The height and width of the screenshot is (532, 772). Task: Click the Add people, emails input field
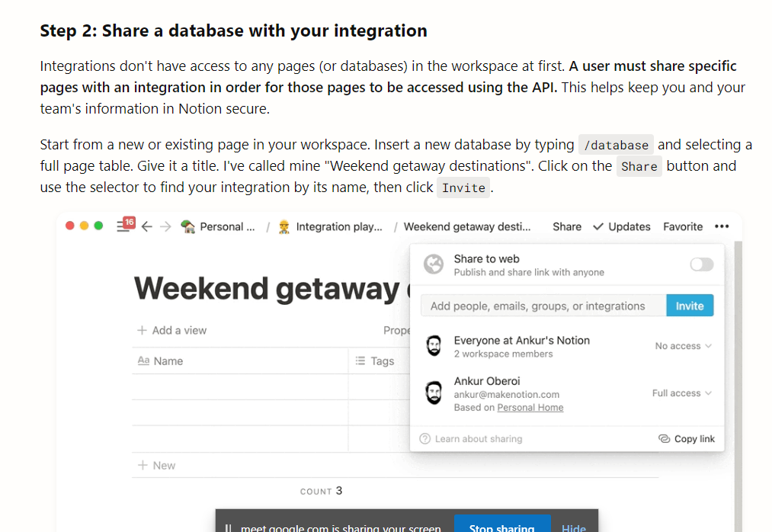(543, 306)
